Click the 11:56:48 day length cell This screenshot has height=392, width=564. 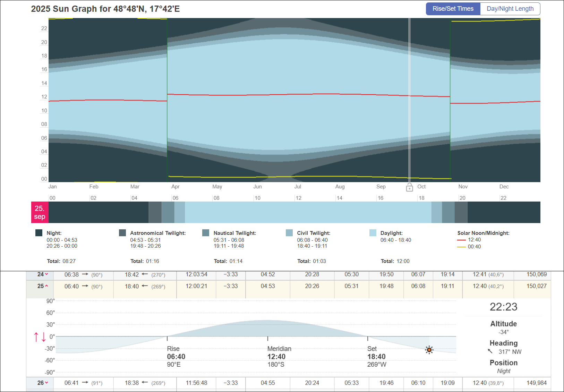point(196,383)
